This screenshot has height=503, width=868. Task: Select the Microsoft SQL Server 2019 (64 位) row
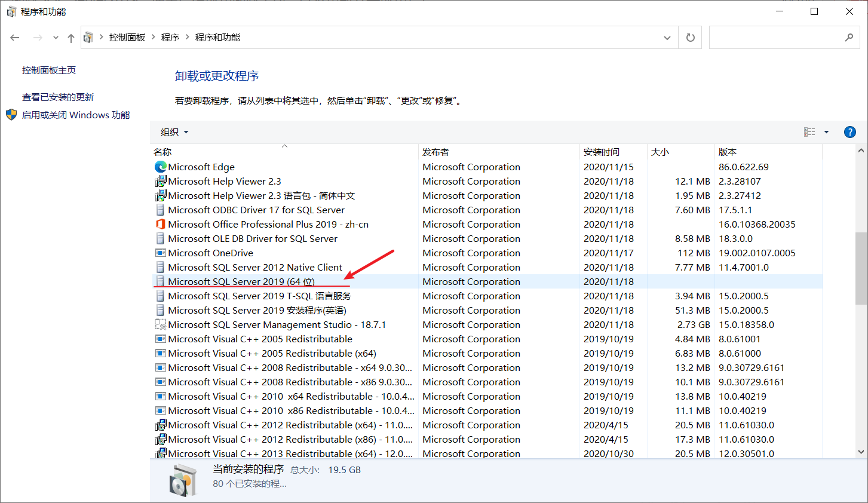(487, 281)
